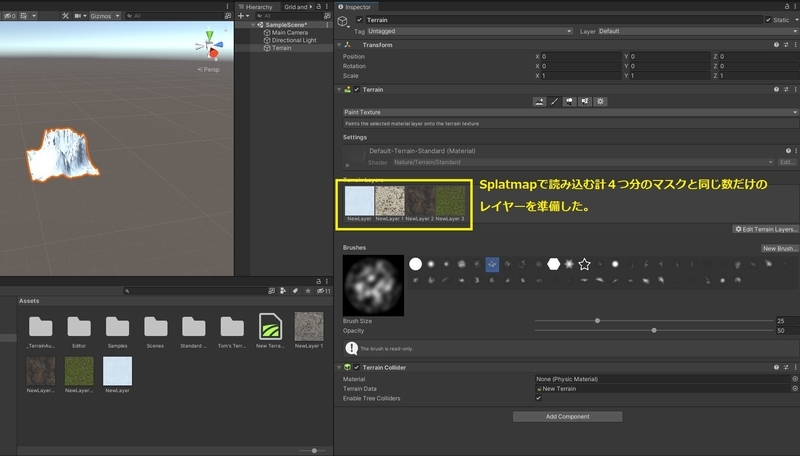The image size is (800, 456).
Task: Click the Physic Material object picker icon
Action: point(794,379)
